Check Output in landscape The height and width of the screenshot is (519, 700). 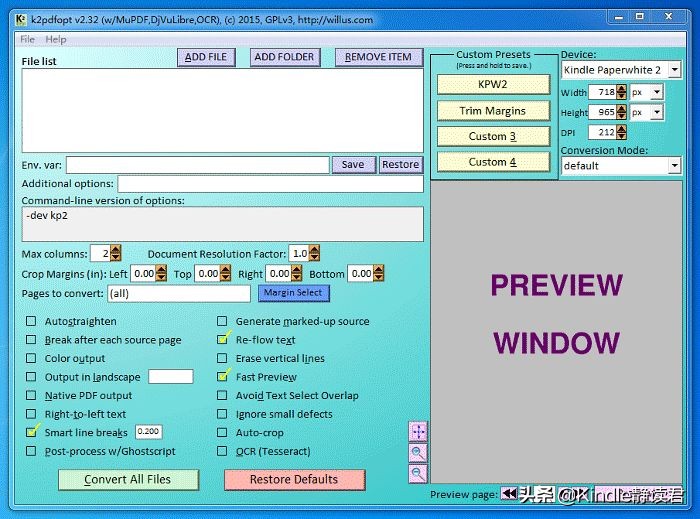coord(31,377)
